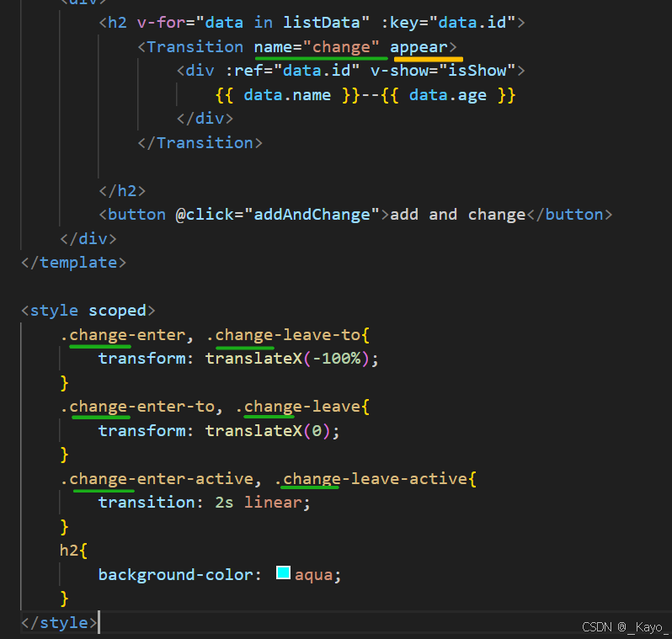Click 'data.name' in the mustache expression
672x639 pixels.
coord(287,95)
